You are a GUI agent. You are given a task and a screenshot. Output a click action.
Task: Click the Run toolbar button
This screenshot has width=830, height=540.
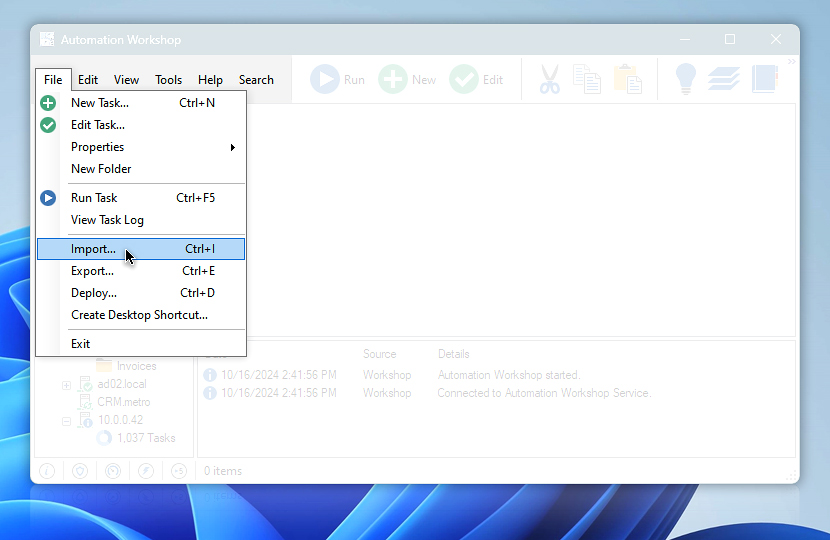(x=338, y=79)
